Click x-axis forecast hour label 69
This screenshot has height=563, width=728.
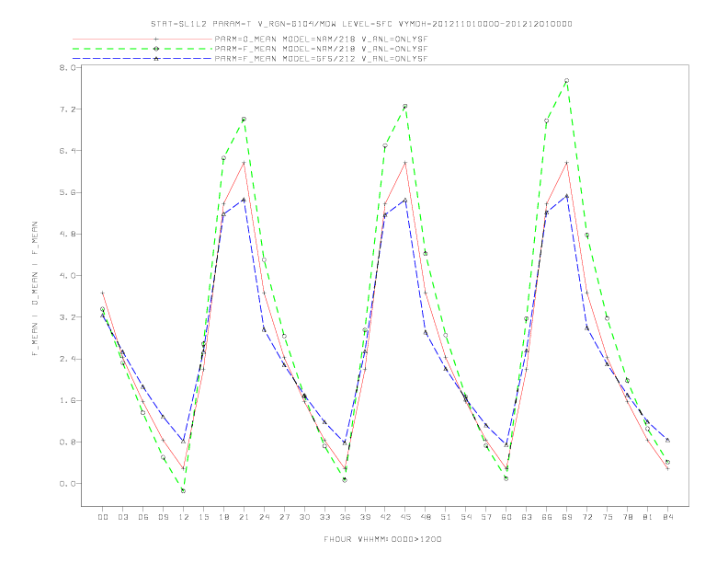point(567,517)
